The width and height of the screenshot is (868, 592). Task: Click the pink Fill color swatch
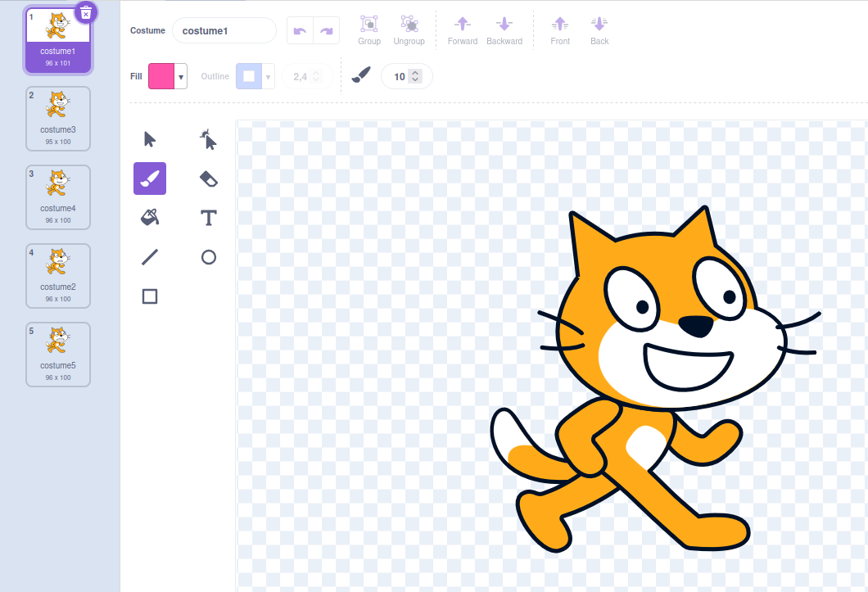pyautogui.click(x=161, y=76)
